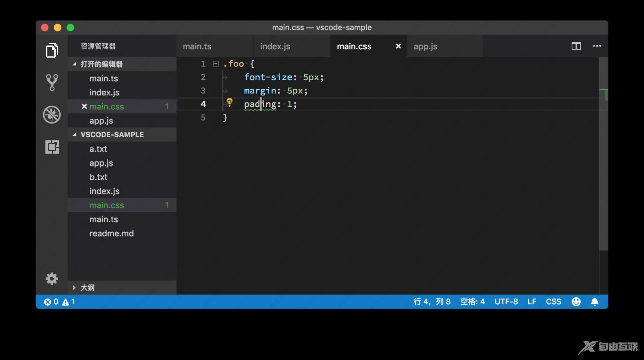Collapse the 打开的编辑器 section
The width and height of the screenshot is (644, 360).
pos(122,64)
